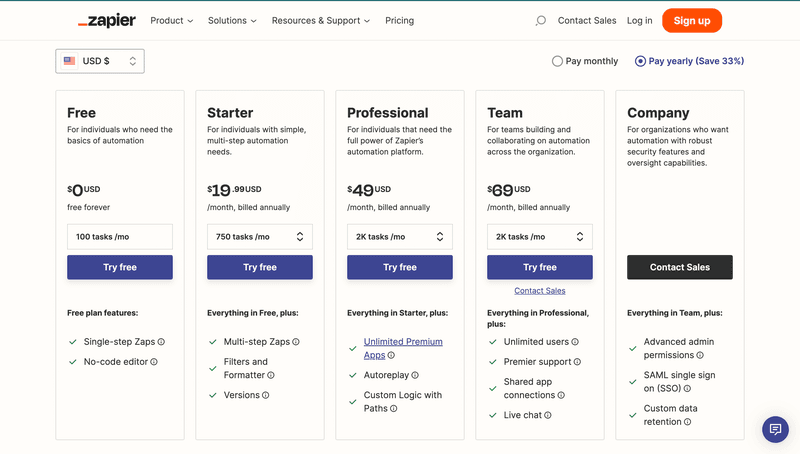Image resolution: width=800 pixels, height=454 pixels.
Task: Click the 'free forever' text
Action: (88, 208)
